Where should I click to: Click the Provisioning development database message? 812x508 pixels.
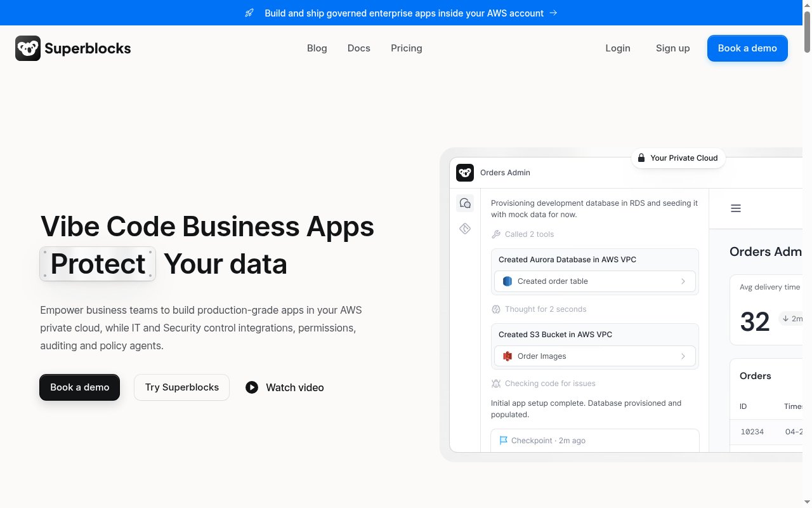pyautogui.click(x=594, y=209)
